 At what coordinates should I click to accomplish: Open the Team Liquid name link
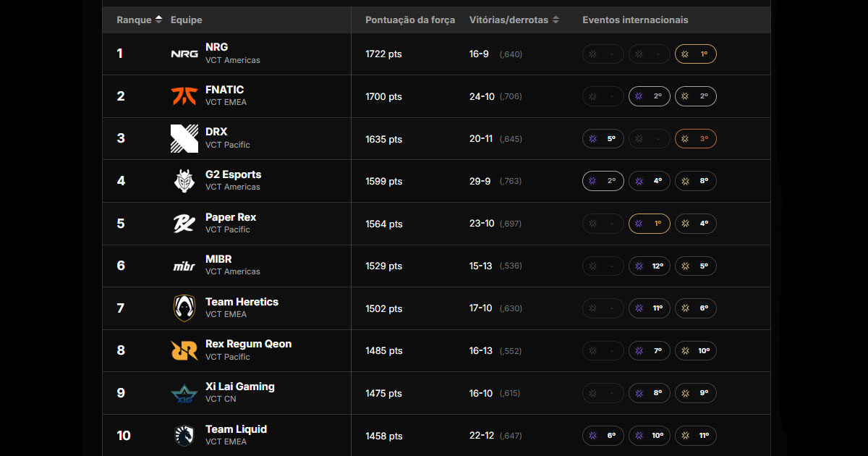(236, 429)
